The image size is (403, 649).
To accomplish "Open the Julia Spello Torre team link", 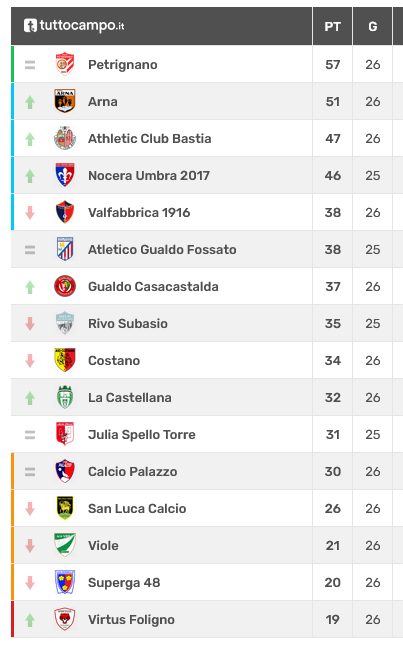I will pos(142,435).
